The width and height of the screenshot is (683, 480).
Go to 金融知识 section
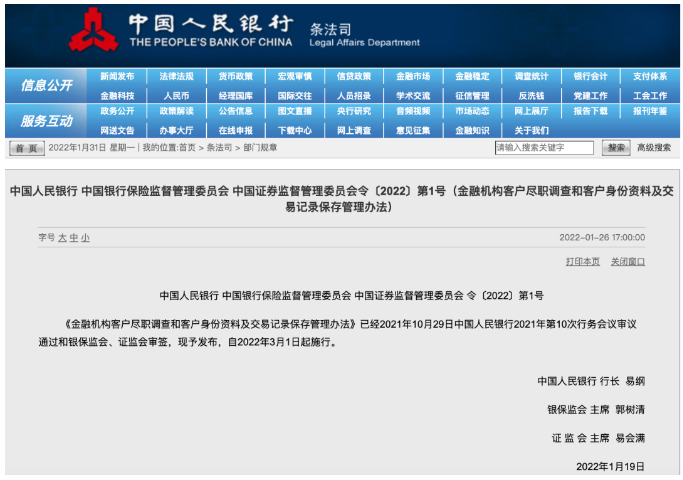[472, 130]
